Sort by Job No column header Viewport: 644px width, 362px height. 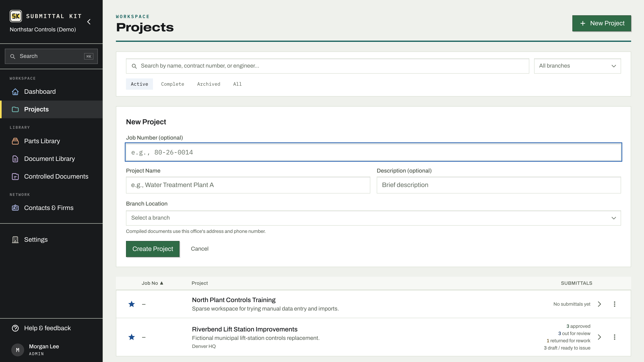152,283
